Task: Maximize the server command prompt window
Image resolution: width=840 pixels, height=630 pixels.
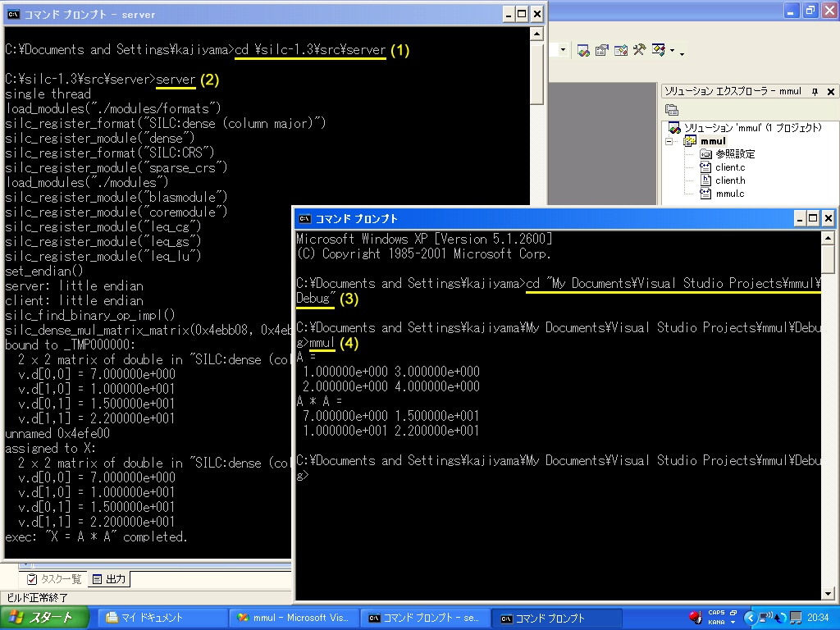Action: click(522, 15)
